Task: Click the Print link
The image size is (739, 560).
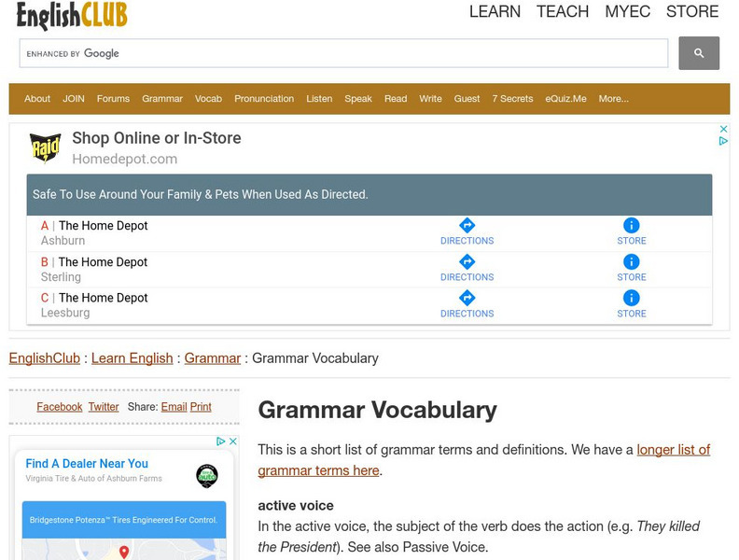Action: tap(201, 407)
